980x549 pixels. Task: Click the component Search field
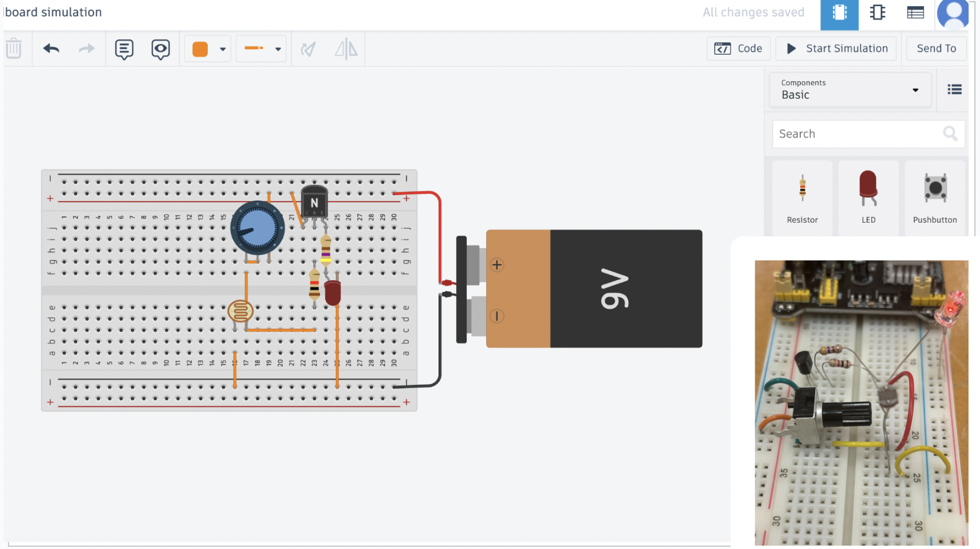856,134
